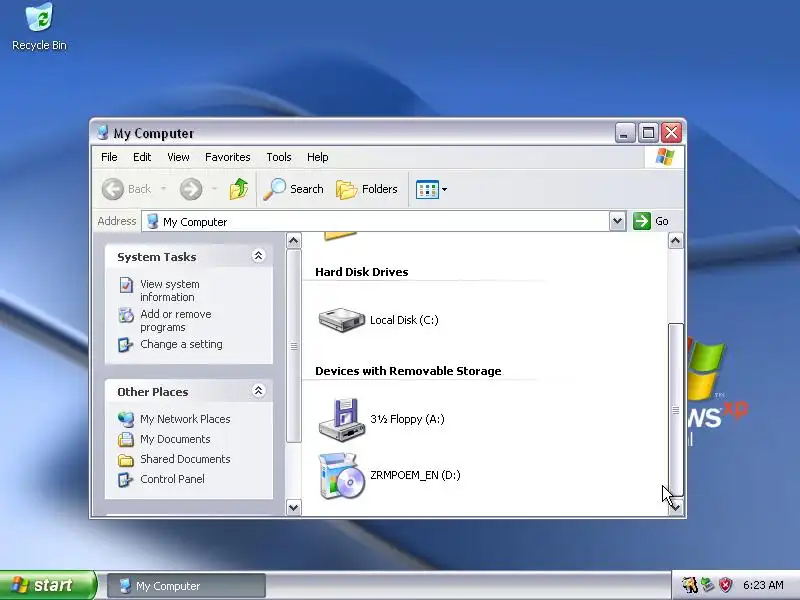Click the 3½ Floppy (A:) label
Image resolution: width=800 pixels, height=600 pixels.
[x=407, y=419]
